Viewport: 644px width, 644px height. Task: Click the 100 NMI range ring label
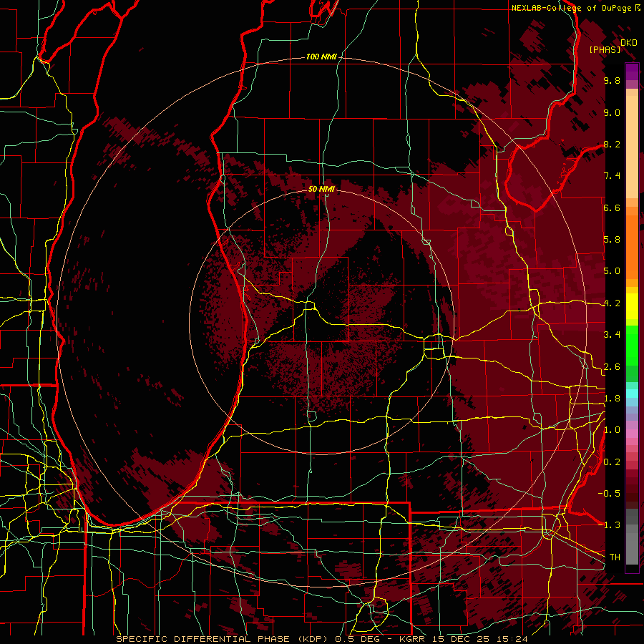[x=321, y=57]
